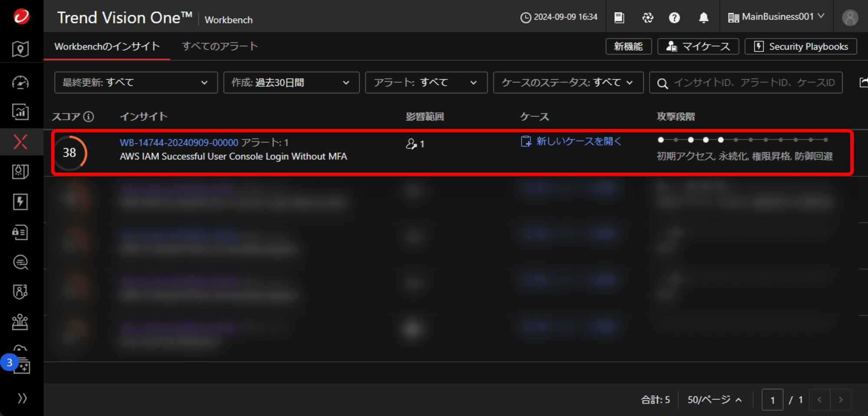
Task: Open the document notes icon in header
Action: 619,17
